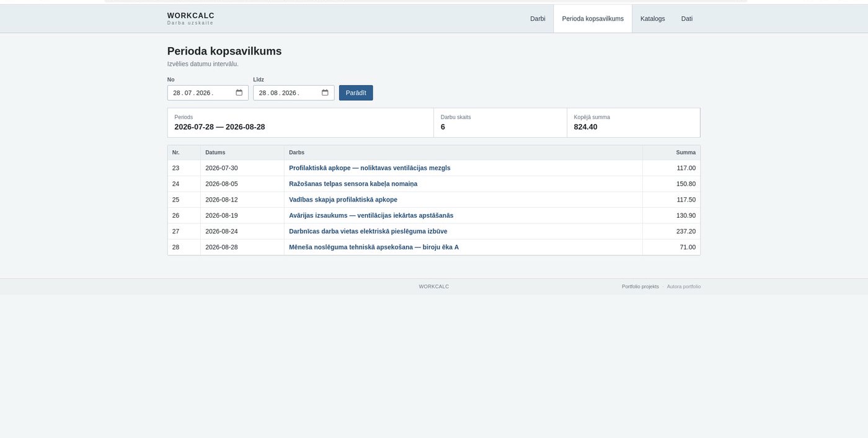The height and width of the screenshot is (438, 868).
Task: Follow the Portfolio projekts footer link
Action: 640,287
